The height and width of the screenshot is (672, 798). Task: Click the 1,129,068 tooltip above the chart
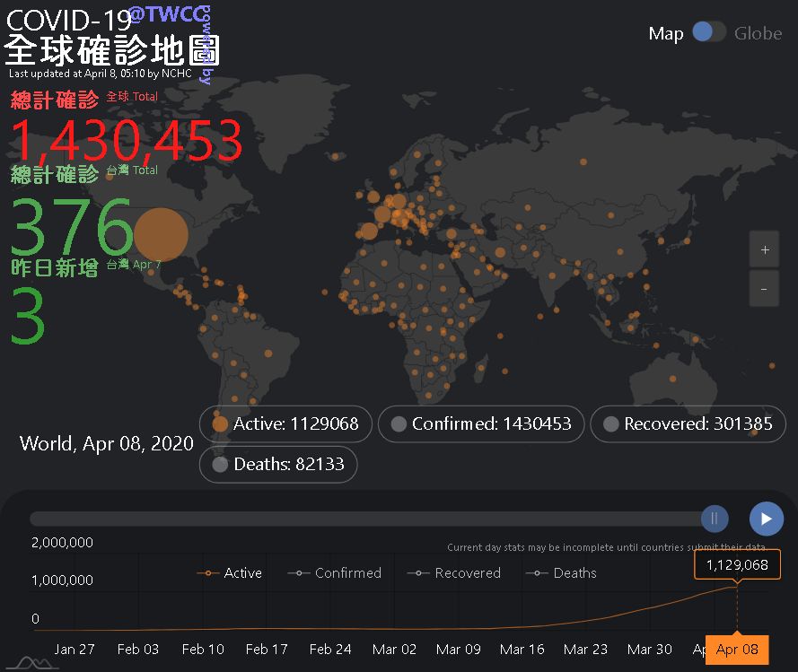click(738, 565)
